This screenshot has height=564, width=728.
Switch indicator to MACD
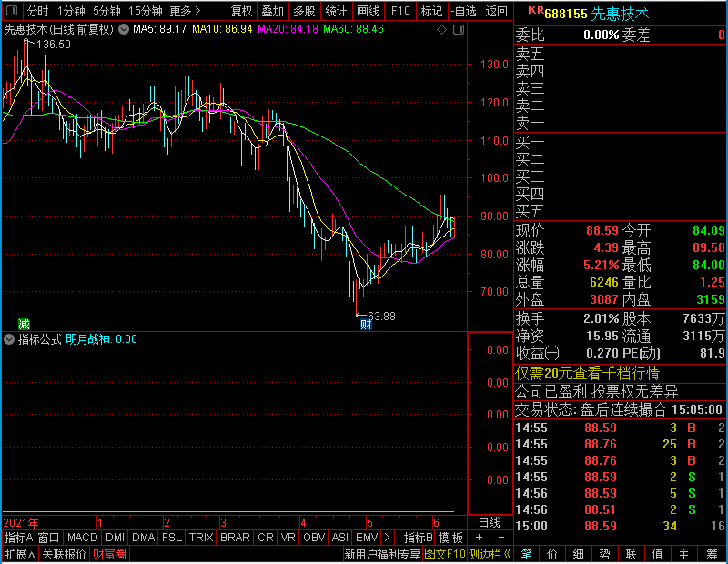pos(82,538)
